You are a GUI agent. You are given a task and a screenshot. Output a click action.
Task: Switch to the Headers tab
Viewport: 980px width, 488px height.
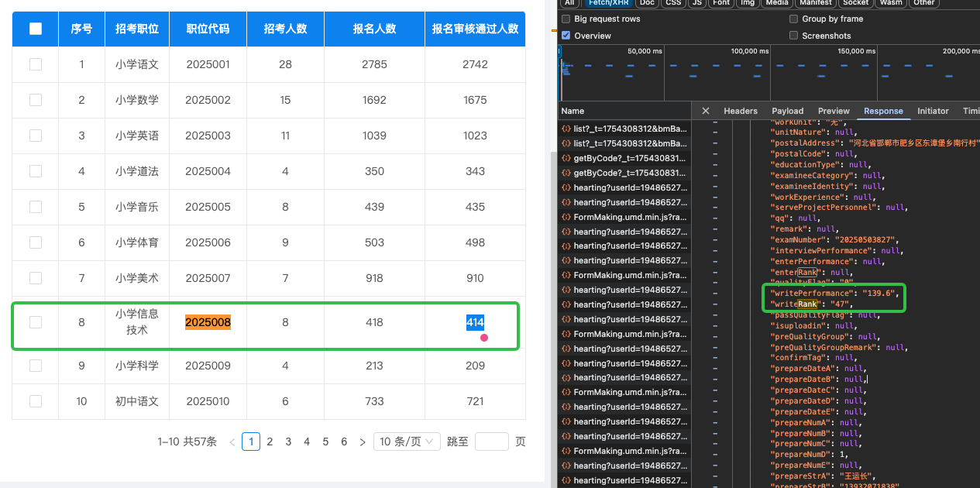741,111
